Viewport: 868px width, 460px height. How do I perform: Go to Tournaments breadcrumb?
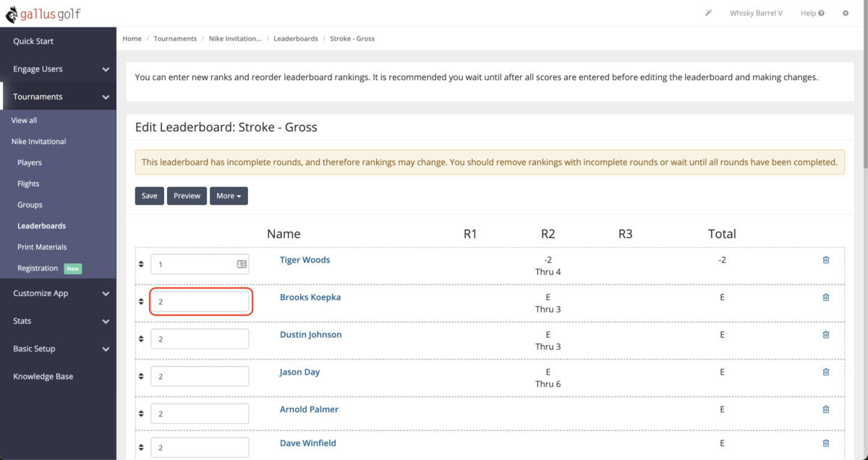coord(175,38)
